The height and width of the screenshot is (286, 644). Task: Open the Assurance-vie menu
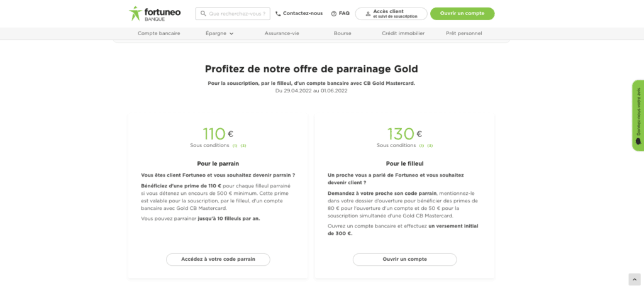tap(282, 33)
